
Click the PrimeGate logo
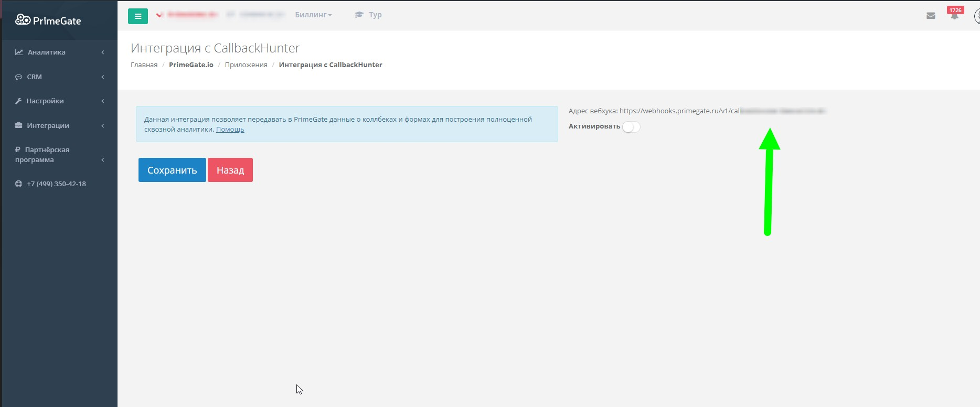(48, 20)
